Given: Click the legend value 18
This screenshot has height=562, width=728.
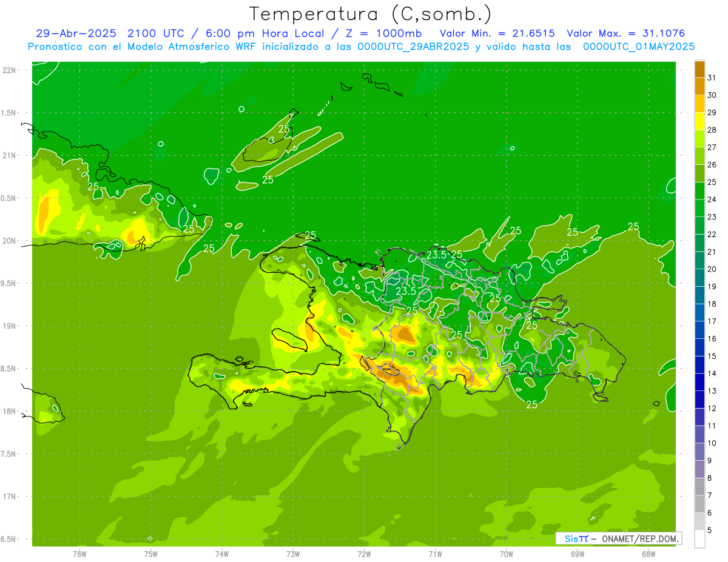Looking at the screenshot, I should point(712,304).
